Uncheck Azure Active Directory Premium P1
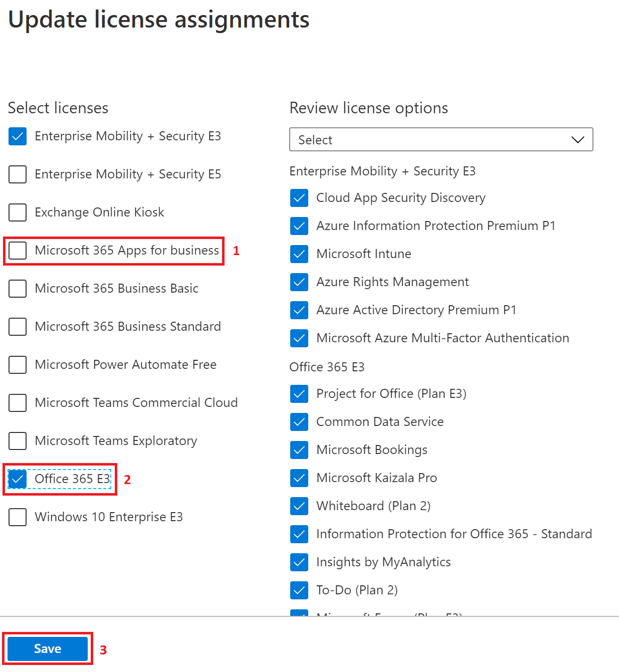The width and height of the screenshot is (619, 672). tap(299, 310)
